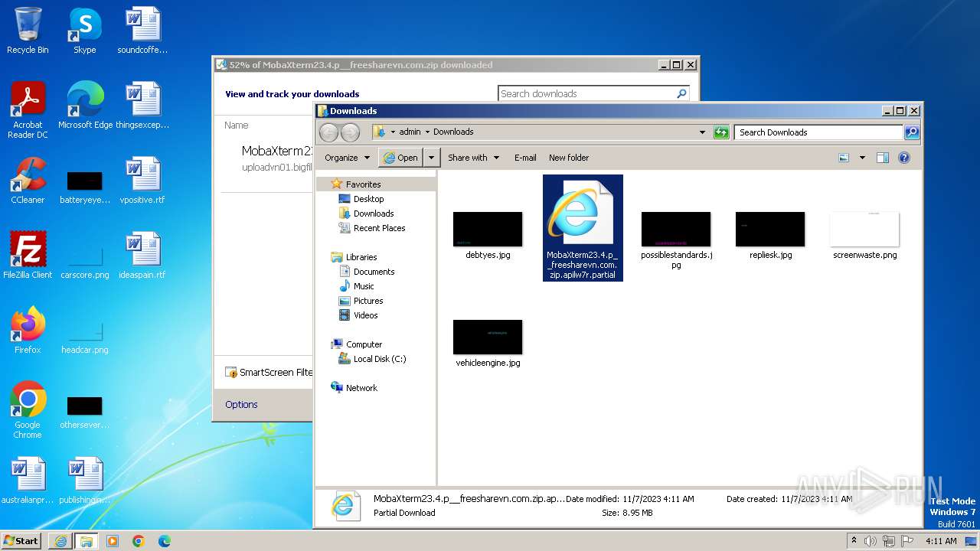Open Acrobat Reader DC shortcut
This screenshot has width=980, height=551.
(x=28, y=110)
